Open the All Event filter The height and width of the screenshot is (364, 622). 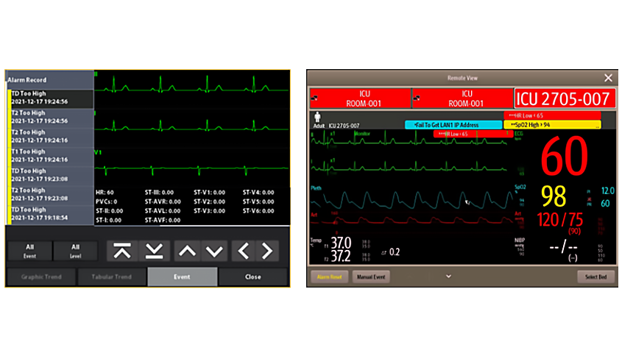tap(29, 251)
